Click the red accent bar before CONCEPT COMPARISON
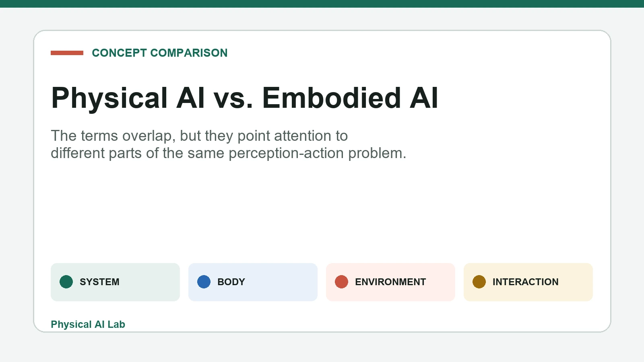644x362 pixels. click(x=67, y=53)
